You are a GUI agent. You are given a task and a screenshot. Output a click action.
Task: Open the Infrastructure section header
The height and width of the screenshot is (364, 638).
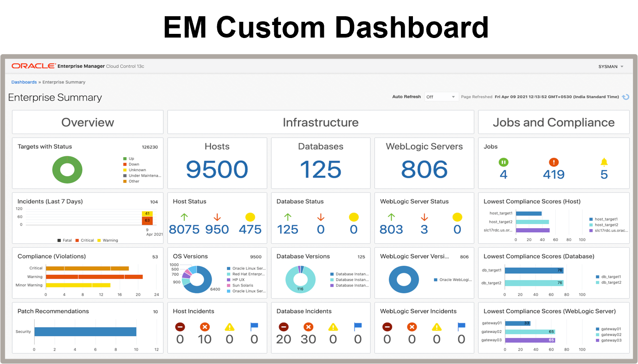tap(320, 122)
